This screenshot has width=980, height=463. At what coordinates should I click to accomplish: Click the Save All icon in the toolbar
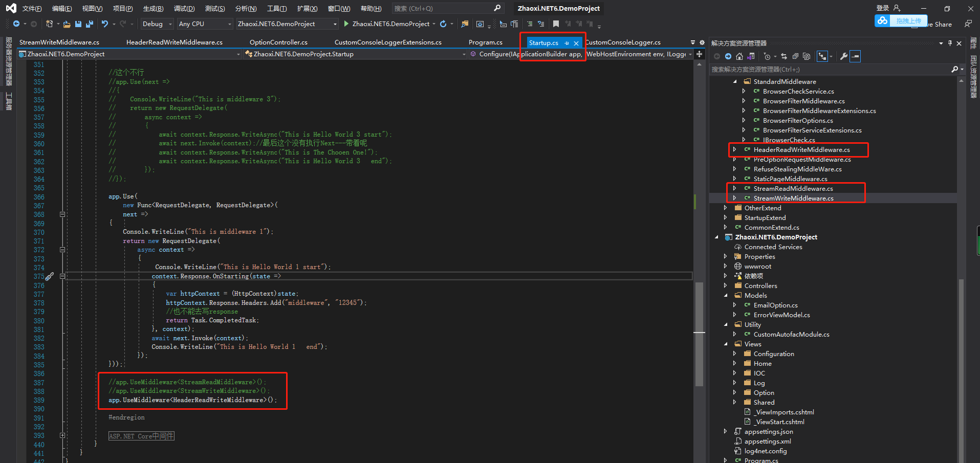click(90, 24)
